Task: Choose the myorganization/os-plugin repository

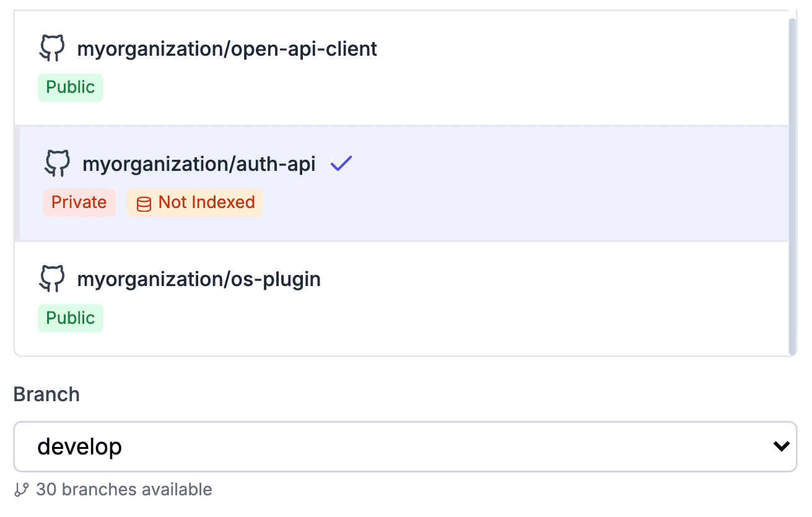Action: [x=199, y=279]
